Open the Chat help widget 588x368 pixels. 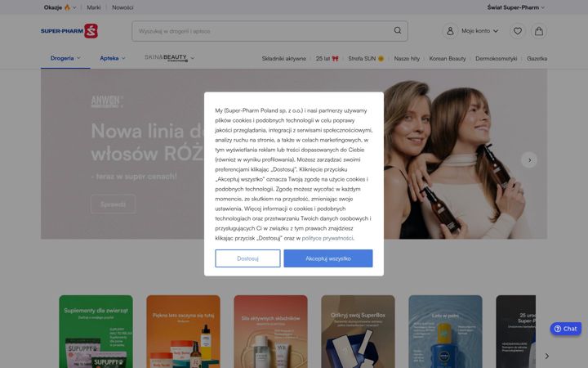point(565,329)
